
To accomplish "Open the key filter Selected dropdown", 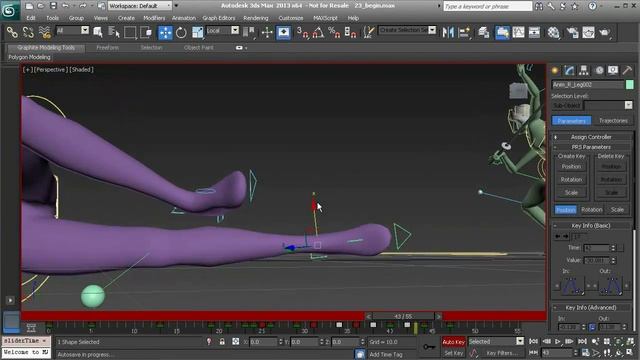I will pyautogui.click(x=520, y=341).
